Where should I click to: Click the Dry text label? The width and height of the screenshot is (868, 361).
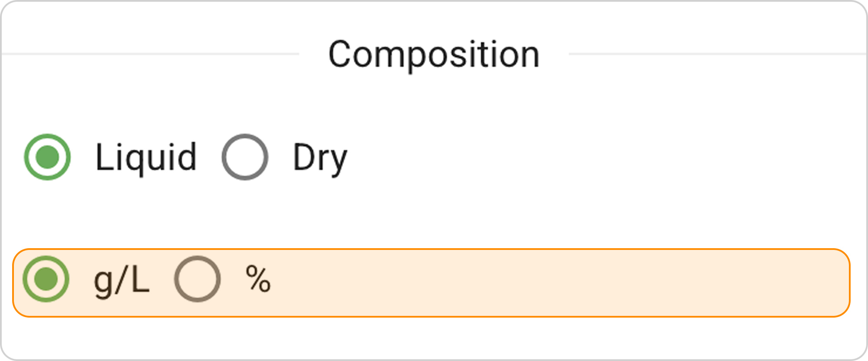320,157
